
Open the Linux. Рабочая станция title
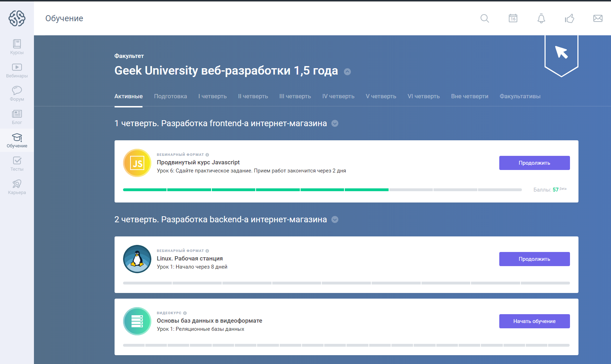(x=190, y=258)
